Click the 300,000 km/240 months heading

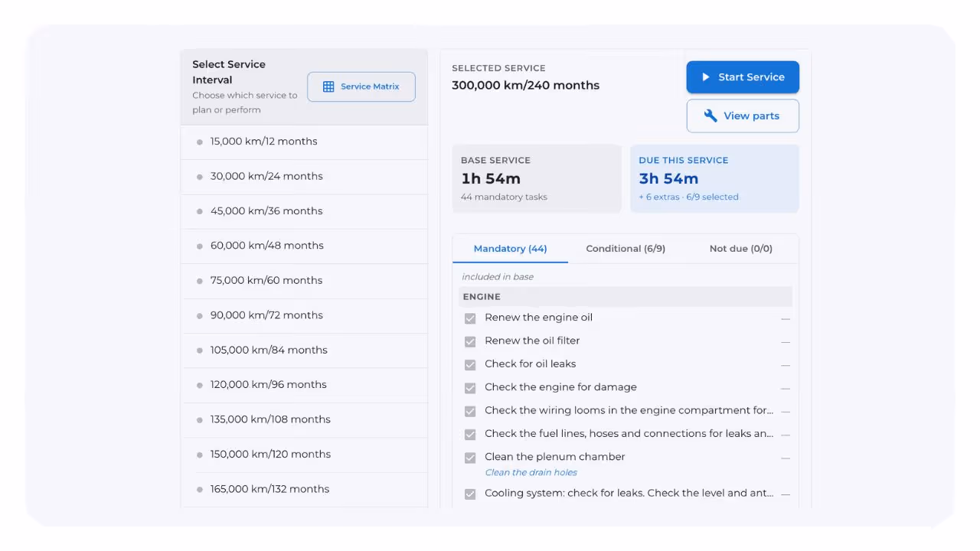point(525,86)
